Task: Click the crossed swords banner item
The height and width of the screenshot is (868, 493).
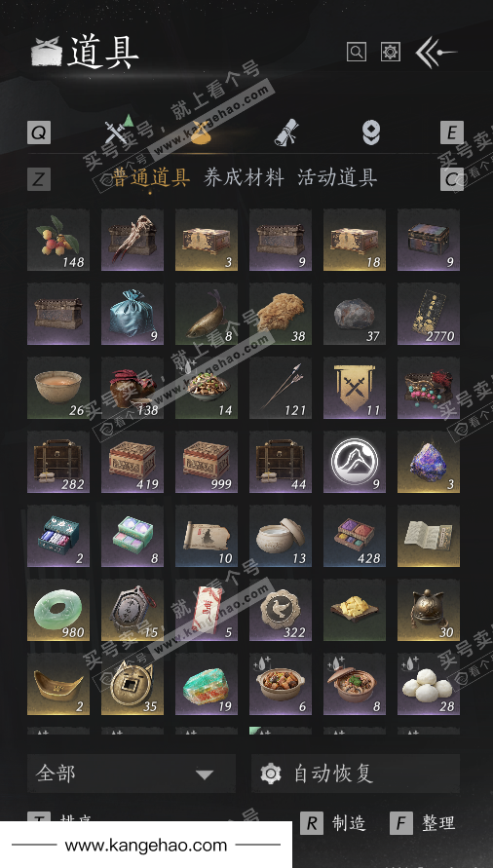Action: (x=355, y=388)
